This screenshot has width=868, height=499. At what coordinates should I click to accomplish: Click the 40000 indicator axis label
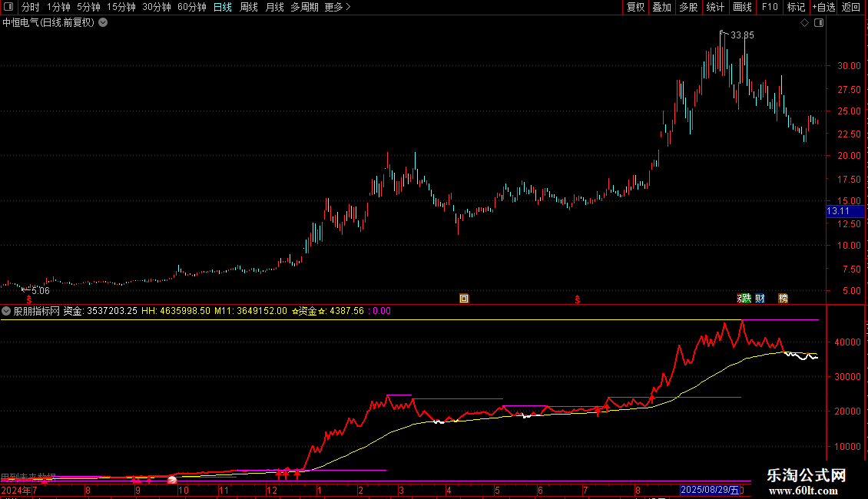(848, 342)
